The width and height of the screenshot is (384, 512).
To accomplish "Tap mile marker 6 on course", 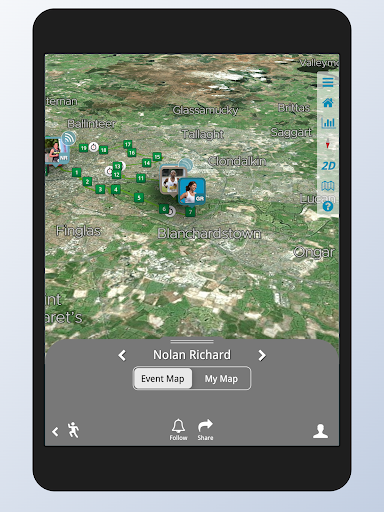I will 164,209.
